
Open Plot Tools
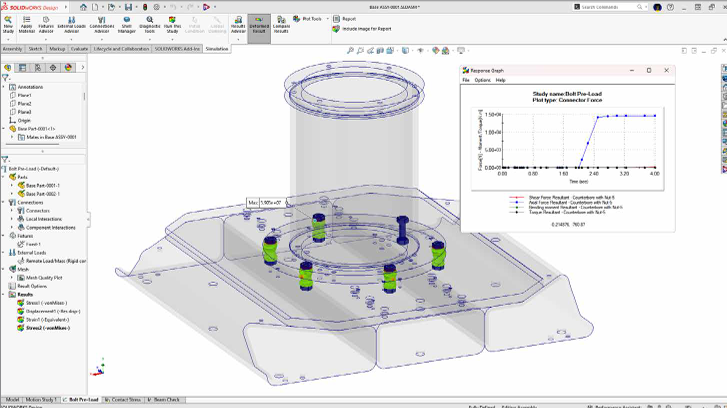(307, 19)
